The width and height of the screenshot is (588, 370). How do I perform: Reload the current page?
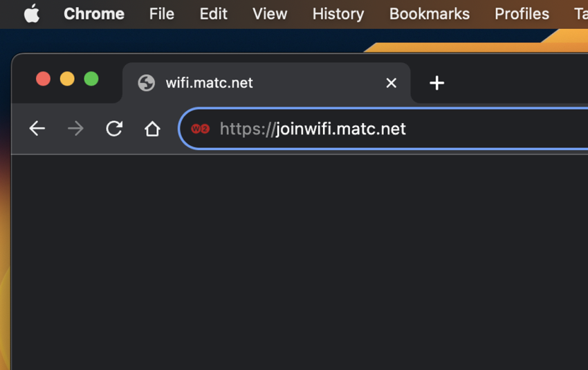tap(114, 129)
